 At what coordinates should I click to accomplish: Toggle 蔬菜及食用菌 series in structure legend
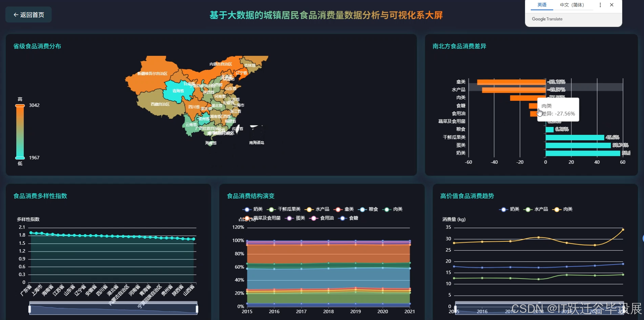[x=261, y=218]
